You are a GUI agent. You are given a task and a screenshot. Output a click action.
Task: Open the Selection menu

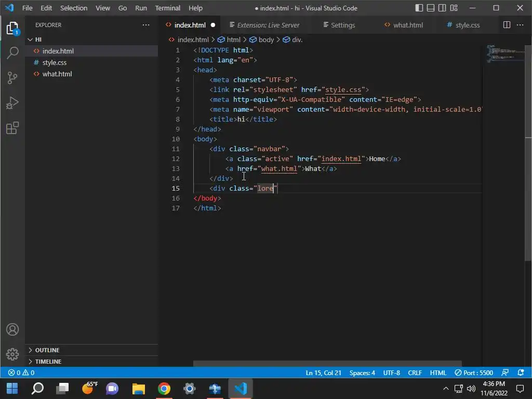point(74,8)
